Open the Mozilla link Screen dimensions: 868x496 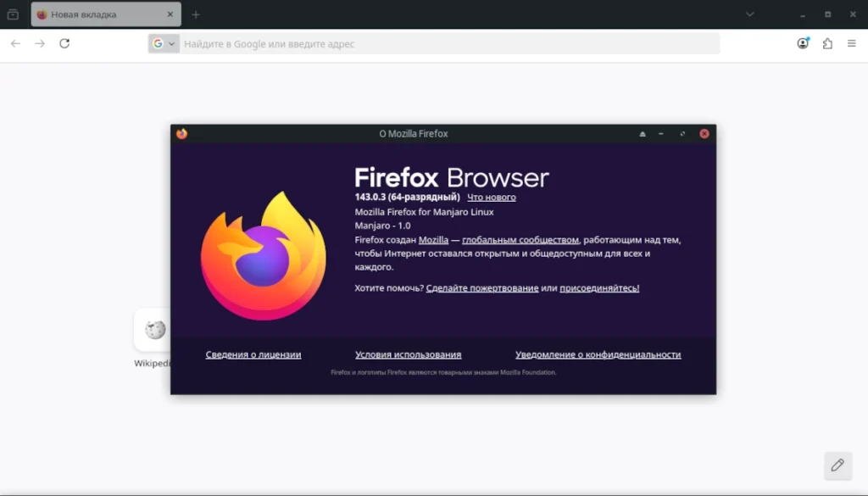tap(433, 240)
